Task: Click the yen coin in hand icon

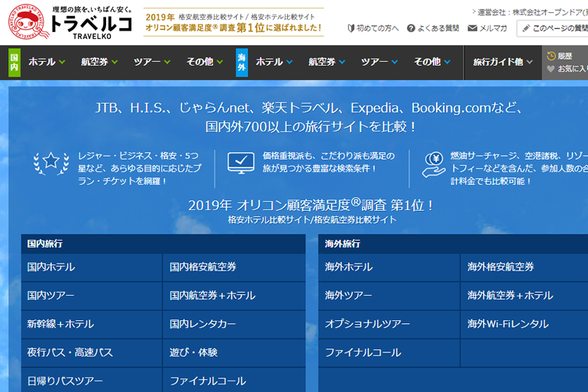Action: tap(434, 164)
